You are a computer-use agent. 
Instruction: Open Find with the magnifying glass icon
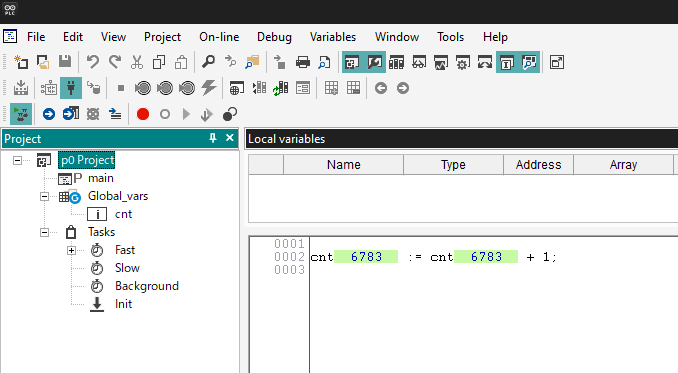[x=208, y=62]
